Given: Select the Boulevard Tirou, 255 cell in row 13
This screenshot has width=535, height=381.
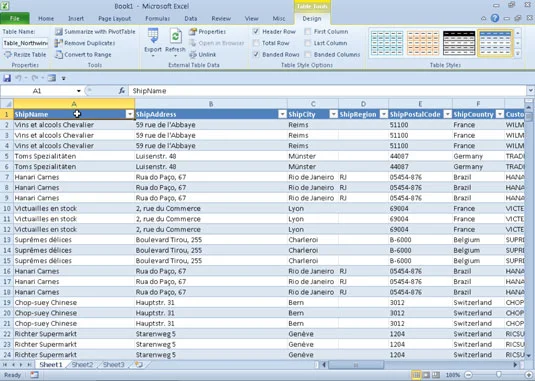Looking at the screenshot, I should coord(211,240).
